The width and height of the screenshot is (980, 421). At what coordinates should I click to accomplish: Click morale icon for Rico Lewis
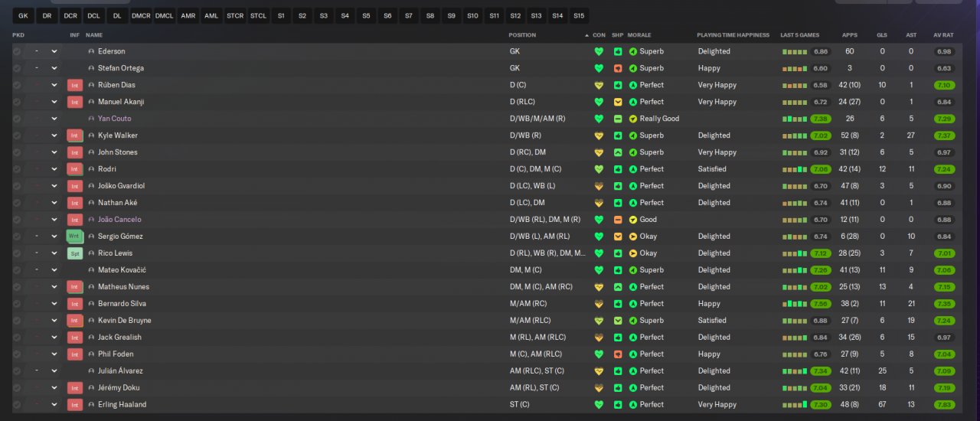pyautogui.click(x=633, y=253)
